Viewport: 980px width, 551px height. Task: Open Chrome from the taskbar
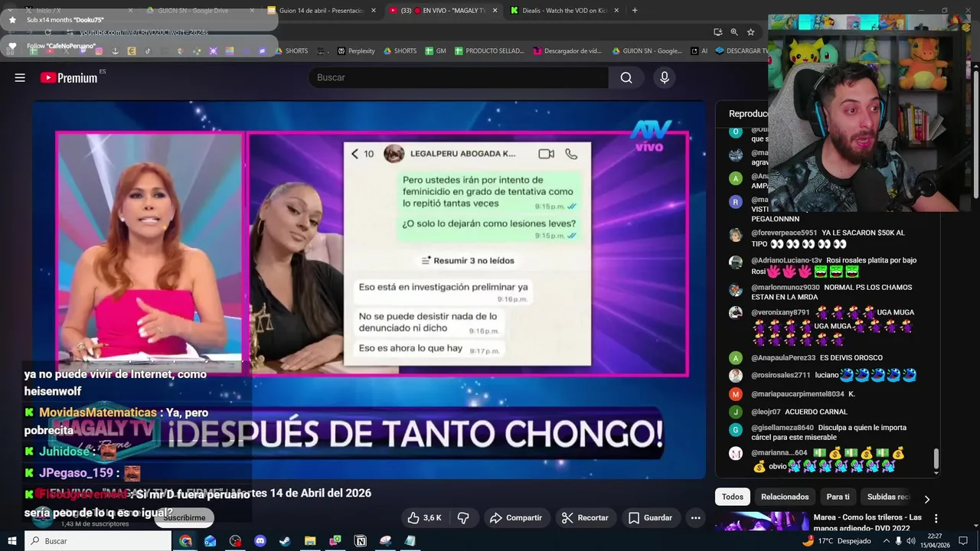point(185,541)
